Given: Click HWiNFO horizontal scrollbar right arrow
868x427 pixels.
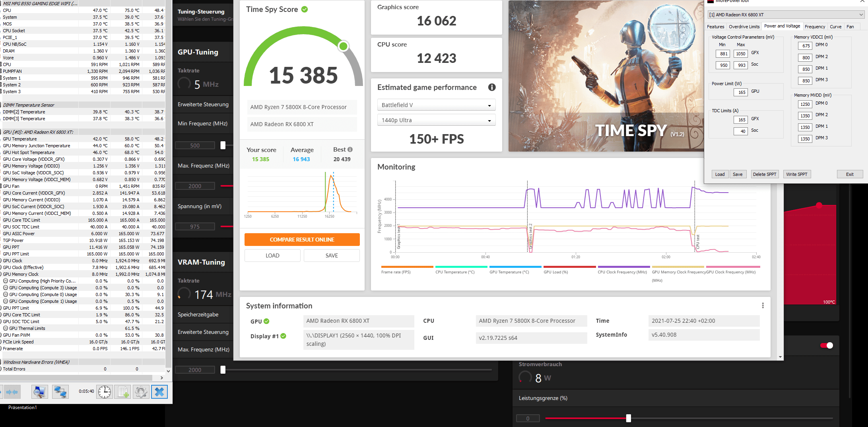Looking at the screenshot, I should (161, 378).
